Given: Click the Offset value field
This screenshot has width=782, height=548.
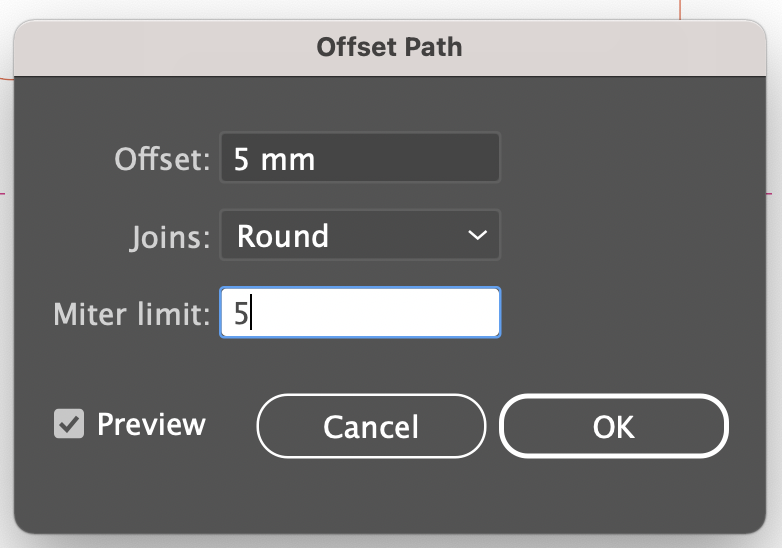Looking at the screenshot, I should (x=359, y=159).
